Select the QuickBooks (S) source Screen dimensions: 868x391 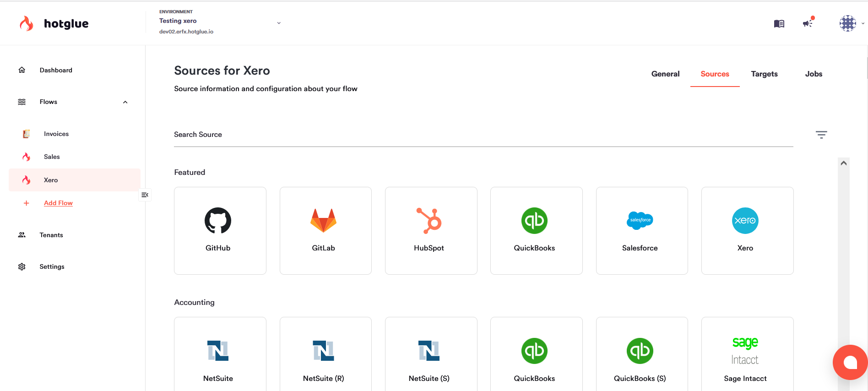point(642,354)
